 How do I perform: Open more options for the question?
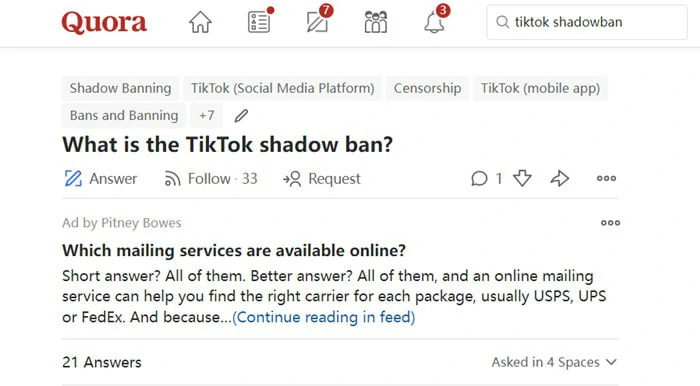pos(606,178)
